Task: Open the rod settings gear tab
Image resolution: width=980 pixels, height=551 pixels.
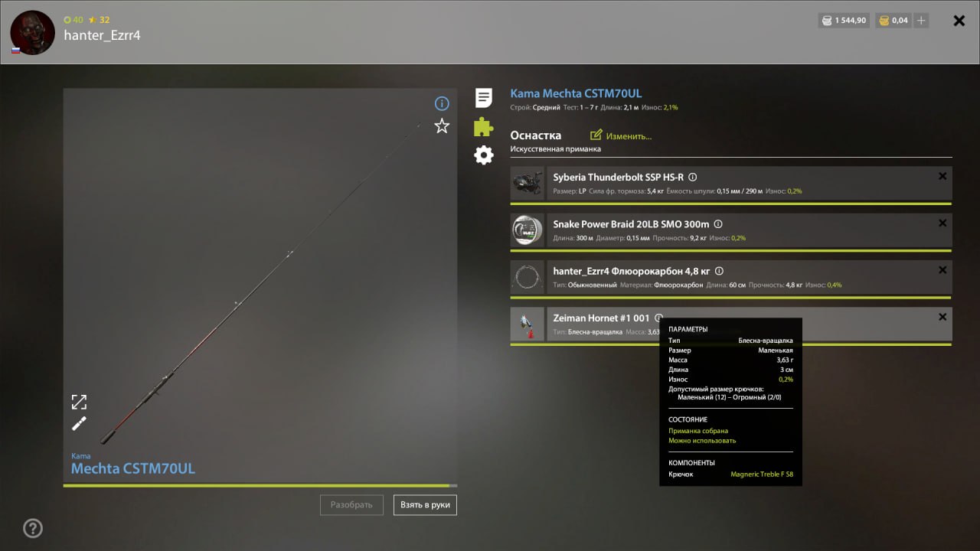Action: click(483, 155)
